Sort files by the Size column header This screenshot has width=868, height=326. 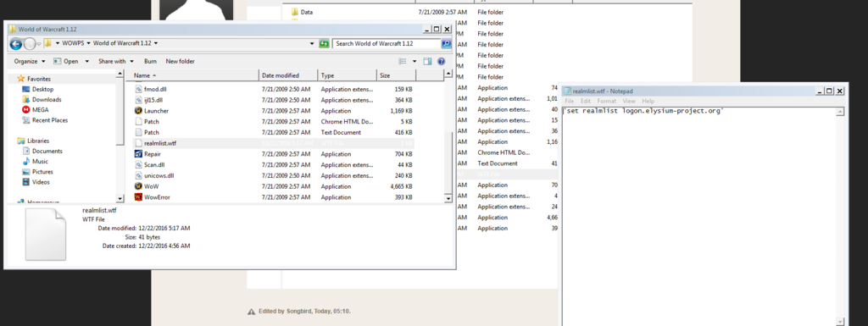point(396,75)
